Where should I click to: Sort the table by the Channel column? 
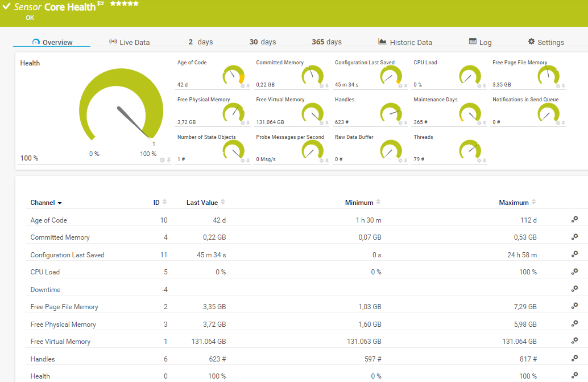[45, 203]
